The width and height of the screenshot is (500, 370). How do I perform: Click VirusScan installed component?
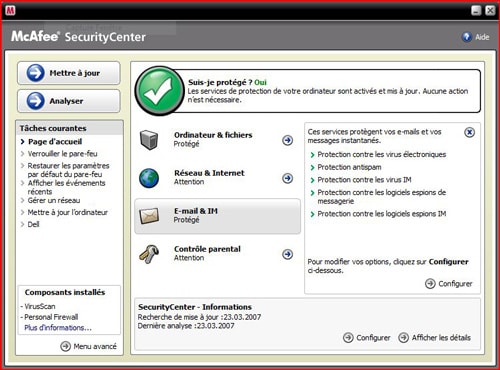click(x=40, y=306)
